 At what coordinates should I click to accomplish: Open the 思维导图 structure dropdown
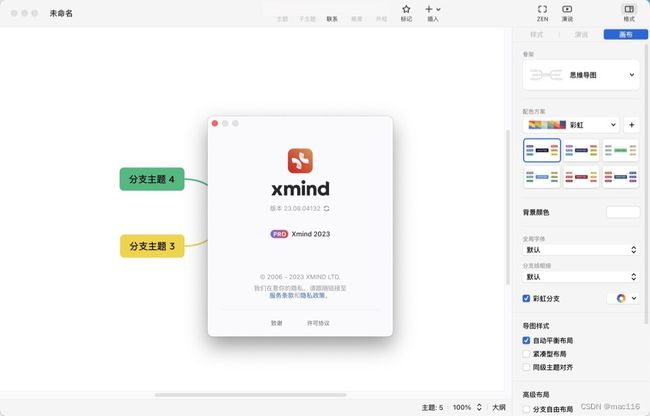click(x=581, y=75)
